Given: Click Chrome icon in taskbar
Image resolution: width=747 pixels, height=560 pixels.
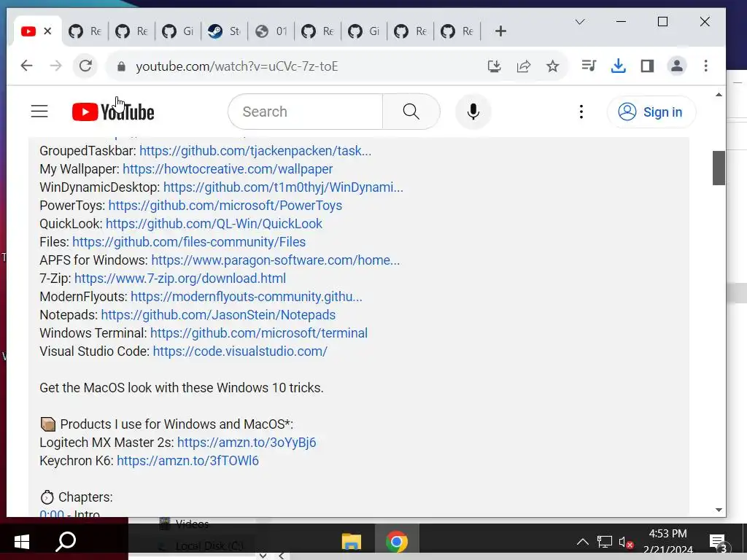Looking at the screenshot, I should [396, 542].
